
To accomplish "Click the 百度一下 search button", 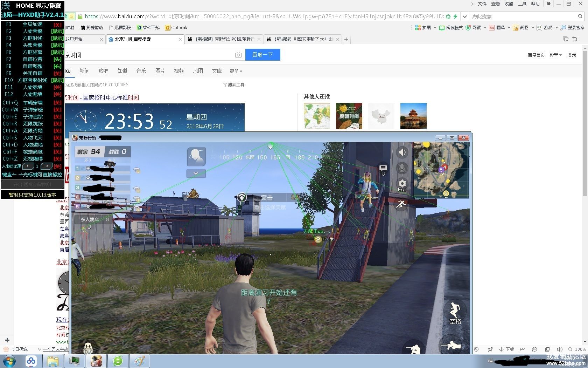I will pos(262,55).
